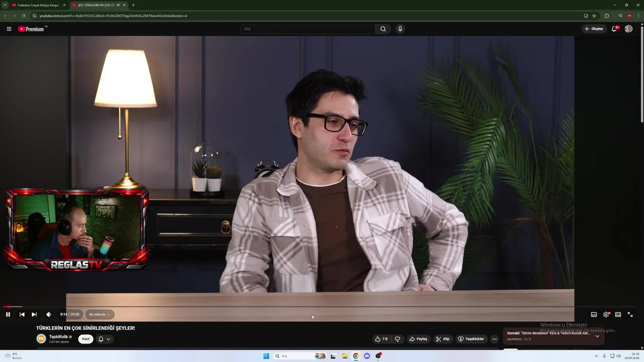Click the taskbar 'Ara' search box

coord(300,356)
